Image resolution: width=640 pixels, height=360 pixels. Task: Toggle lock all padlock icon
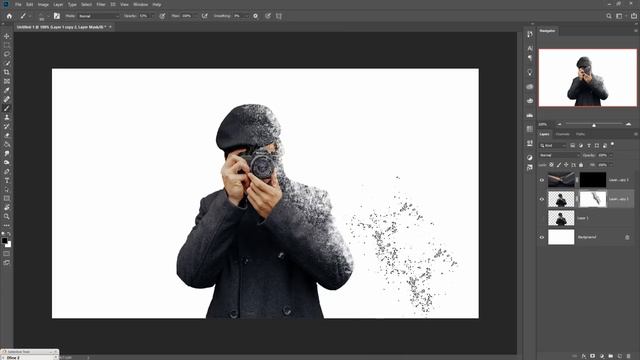(581, 165)
